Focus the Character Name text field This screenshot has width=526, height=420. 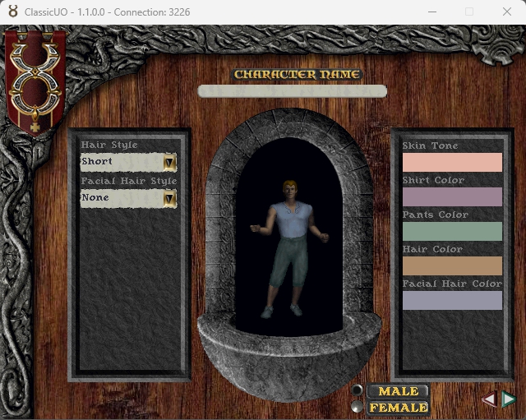tap(292, 91)
